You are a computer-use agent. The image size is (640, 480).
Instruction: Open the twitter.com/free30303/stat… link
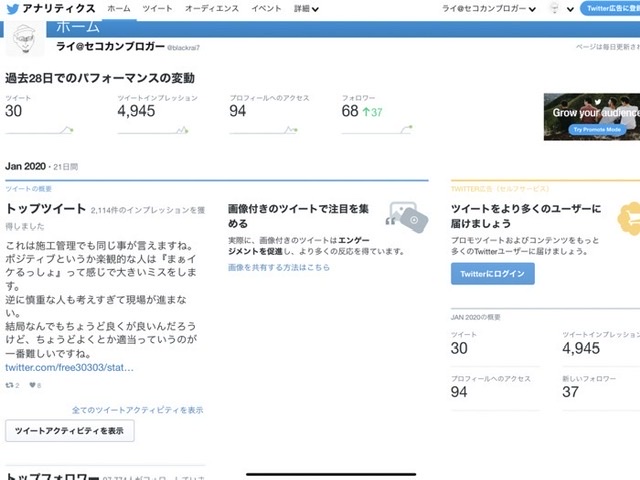pos(69,367)
